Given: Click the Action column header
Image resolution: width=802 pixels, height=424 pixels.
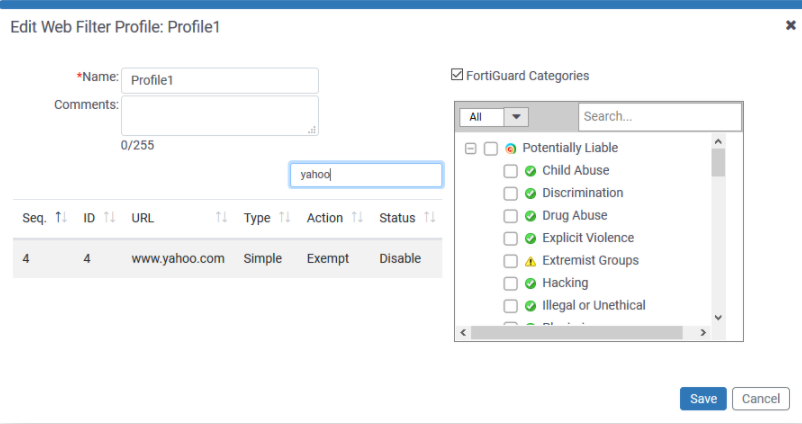Looking at the screenshot, I should pos(324,218).
